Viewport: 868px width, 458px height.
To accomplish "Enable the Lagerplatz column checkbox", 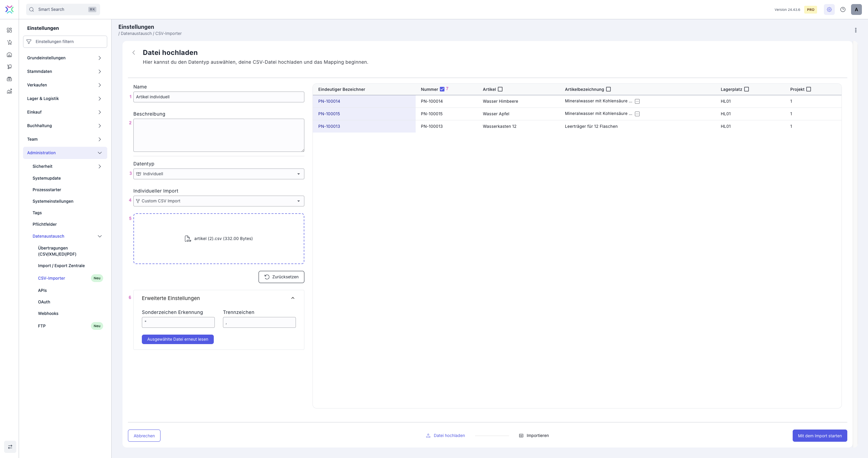I will point(746,89).
